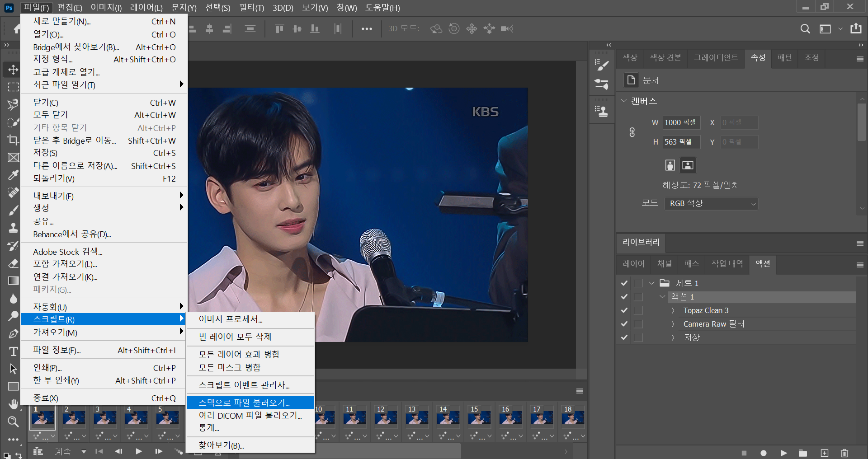Go to previous frame in timeline
The width and height of the screenshot is (868, 459).
click(118, 451)
